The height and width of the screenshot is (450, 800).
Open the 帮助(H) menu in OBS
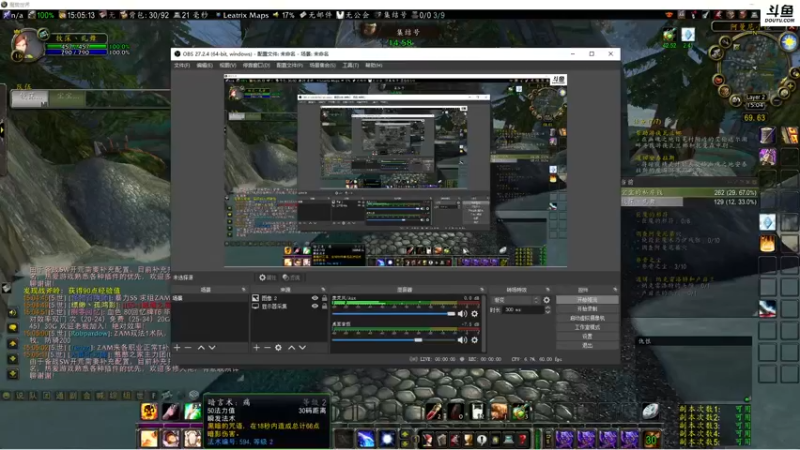[x=373, y=65]
